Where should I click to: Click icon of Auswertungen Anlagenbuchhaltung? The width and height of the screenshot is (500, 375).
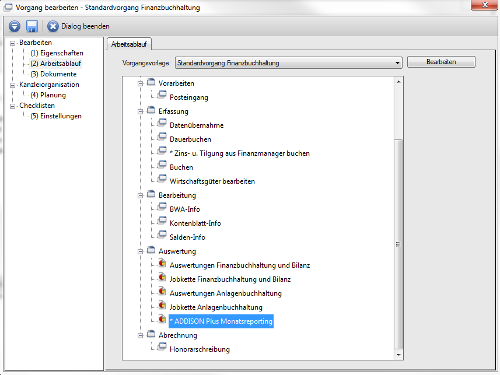click(162, 292)
